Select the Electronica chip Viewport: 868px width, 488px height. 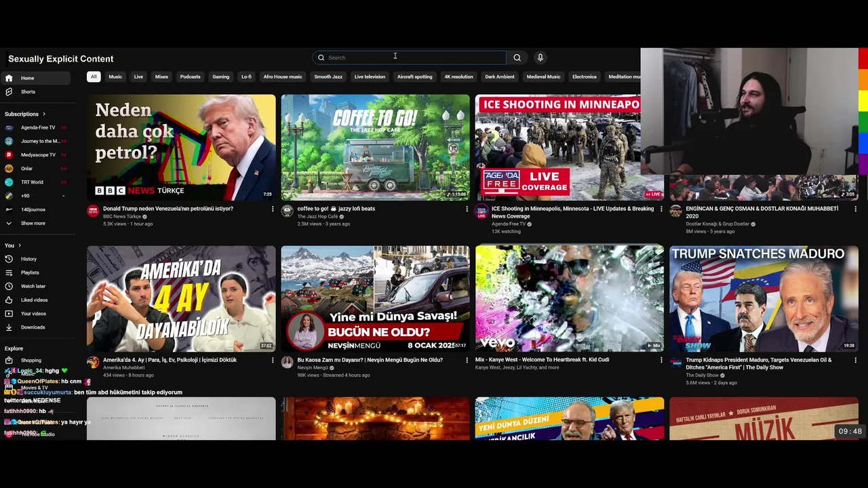(x=584, y=77)
